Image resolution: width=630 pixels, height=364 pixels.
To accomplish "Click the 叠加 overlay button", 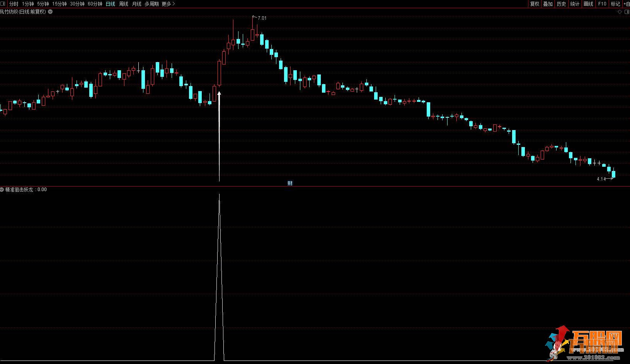I will click(x=548, y=4).
